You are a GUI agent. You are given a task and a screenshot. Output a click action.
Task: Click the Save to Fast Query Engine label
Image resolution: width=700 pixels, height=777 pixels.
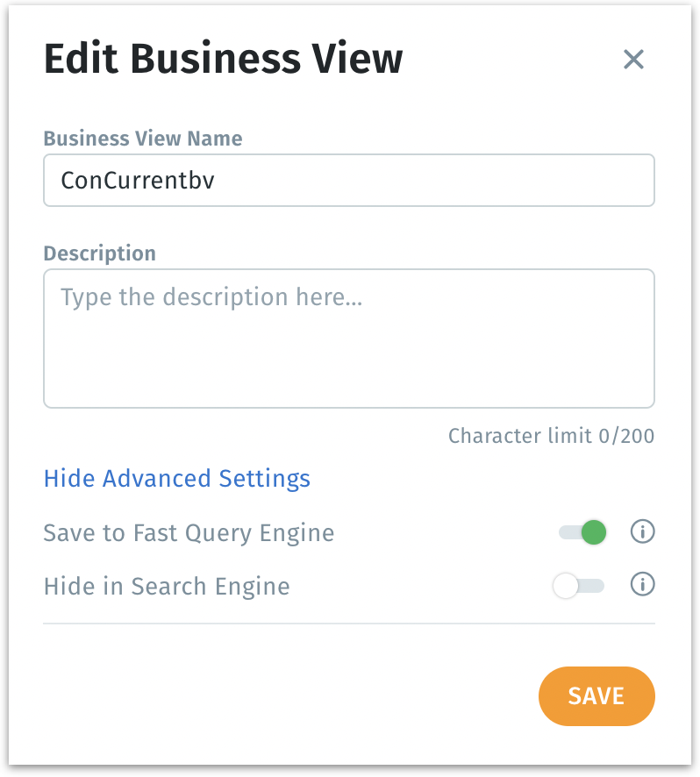[189, 532]
